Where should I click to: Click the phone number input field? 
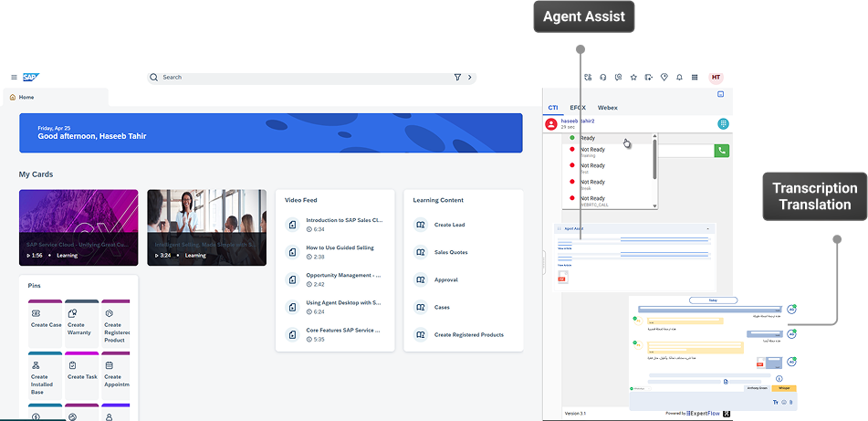685,151
